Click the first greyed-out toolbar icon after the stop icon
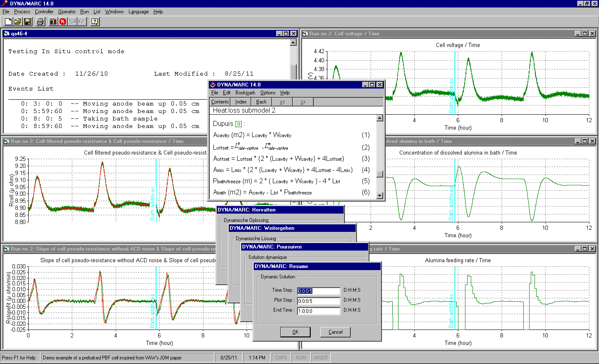 [72, 22]
